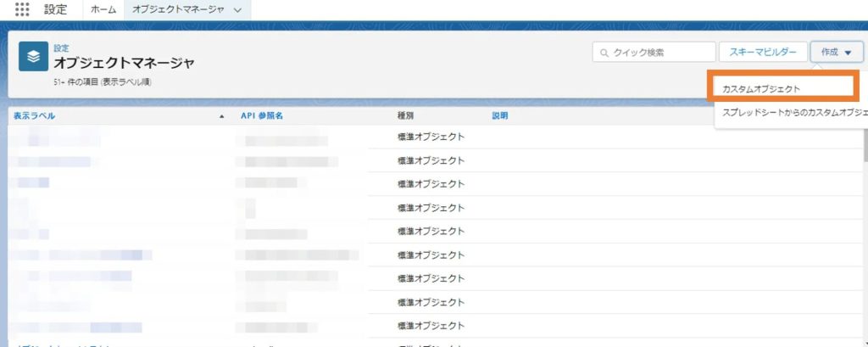The height and width of the screenshot is (347, 868).
Task: Open the App Launcher grid icon
Action: tap(21, 10)
